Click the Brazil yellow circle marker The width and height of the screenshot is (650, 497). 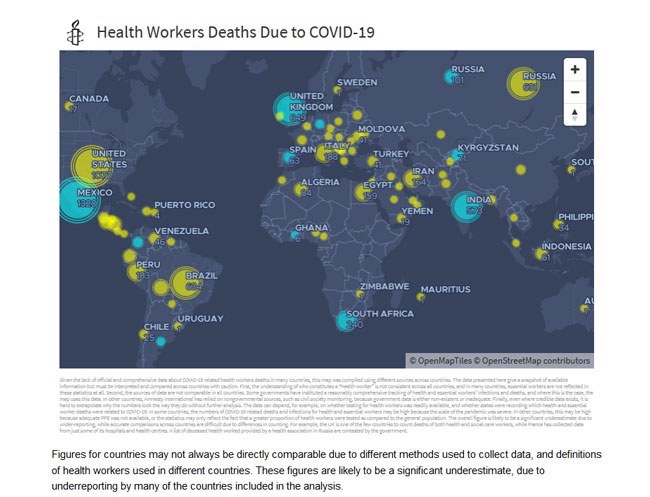click(x=186, y=284)
